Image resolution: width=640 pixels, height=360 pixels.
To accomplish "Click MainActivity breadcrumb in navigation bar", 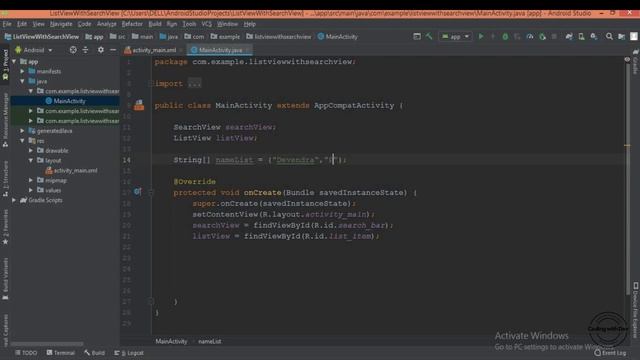I will (338, 37).
